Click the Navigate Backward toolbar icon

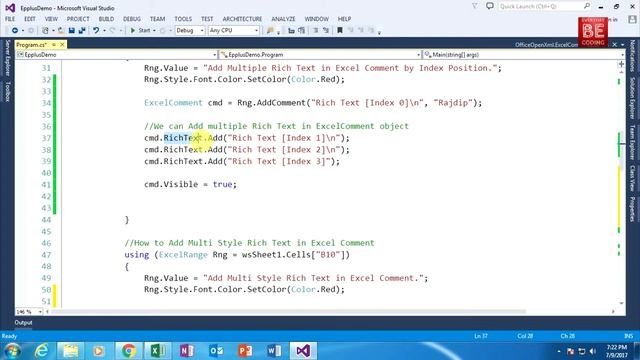tap(15, 31)
